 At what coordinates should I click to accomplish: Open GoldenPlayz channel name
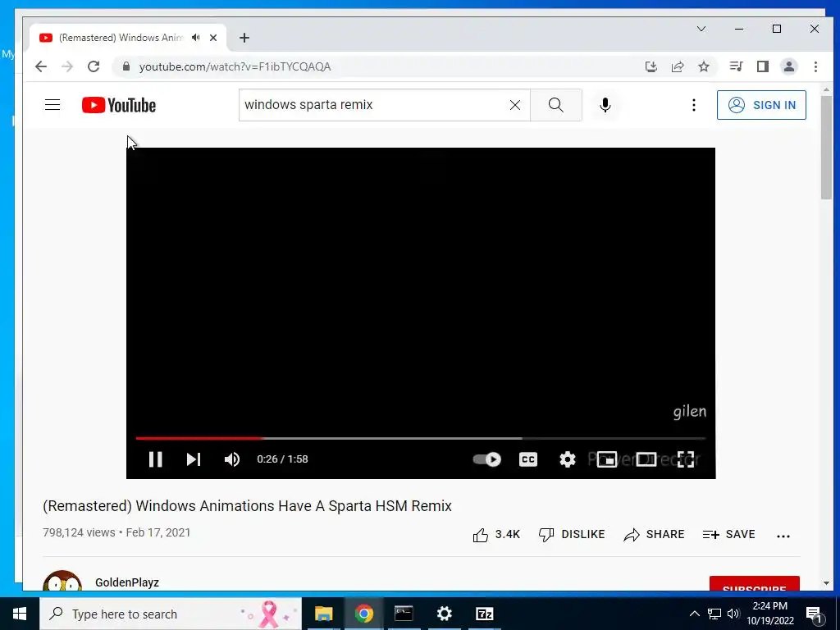click(127, 582)
